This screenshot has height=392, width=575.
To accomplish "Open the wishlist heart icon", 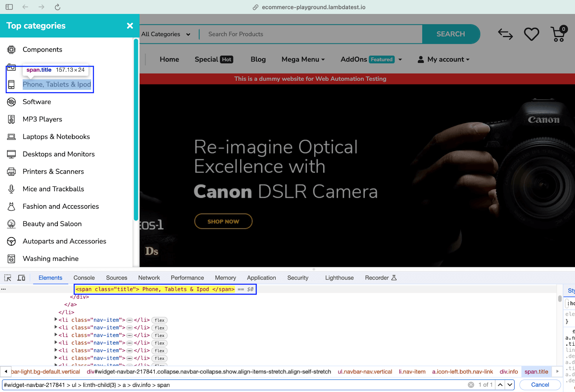I will 531,34.
